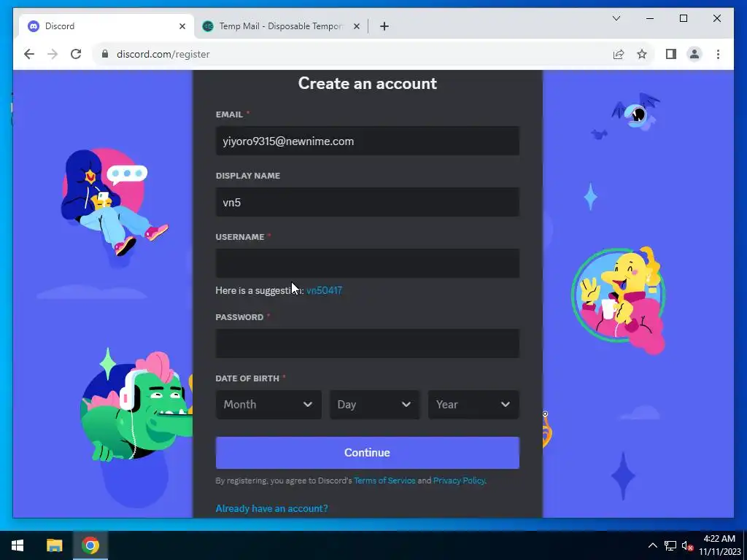The image size is (747, 560).
Task: Reload the Discord register page
Action: 76,54
